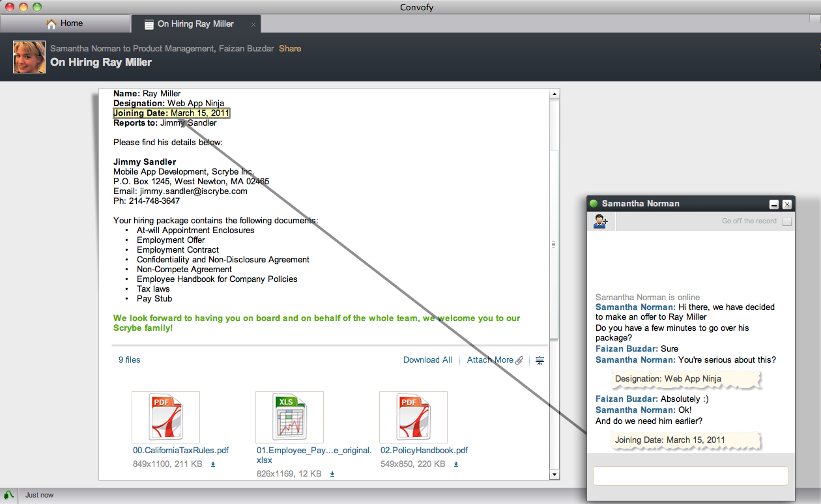Open the XLS spreadsheet file thumbnail
Viewport: 821px width, 504px height.
tap(289, 417)
